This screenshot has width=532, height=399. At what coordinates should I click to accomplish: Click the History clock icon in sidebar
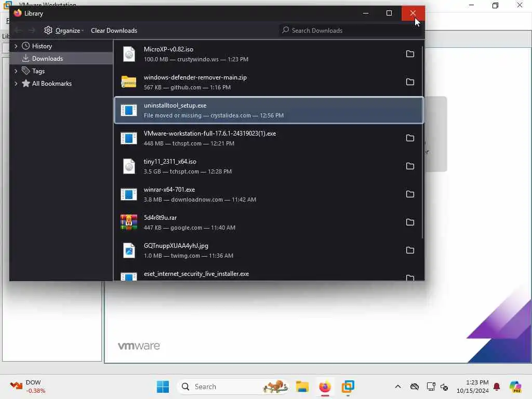[x=26, y=46]
